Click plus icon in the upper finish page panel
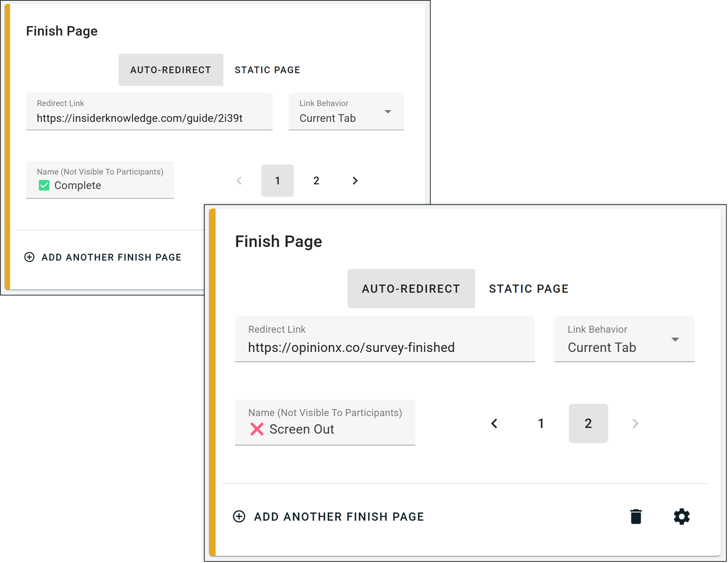Screen dimensions: 728x563 pos(29,257)
